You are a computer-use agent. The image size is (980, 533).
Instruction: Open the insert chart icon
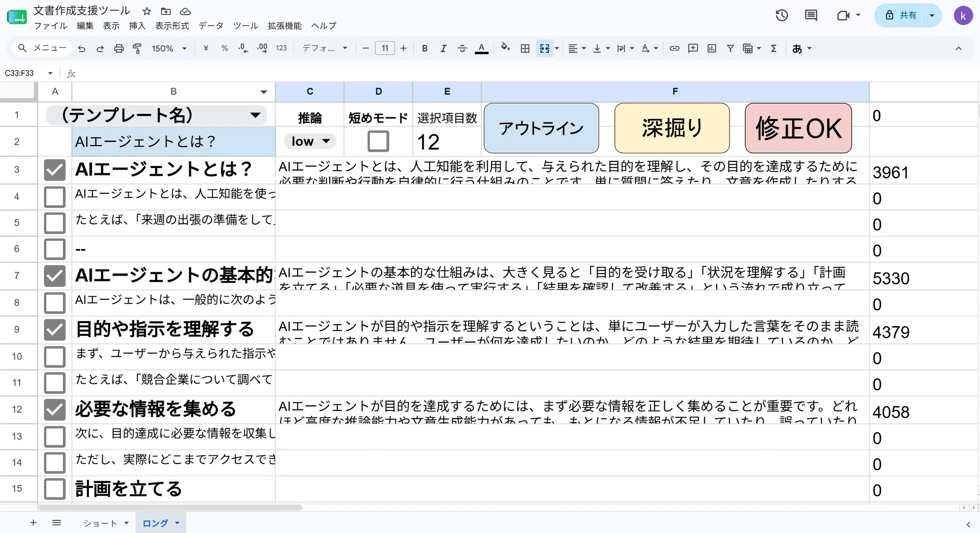click(712, 49)
